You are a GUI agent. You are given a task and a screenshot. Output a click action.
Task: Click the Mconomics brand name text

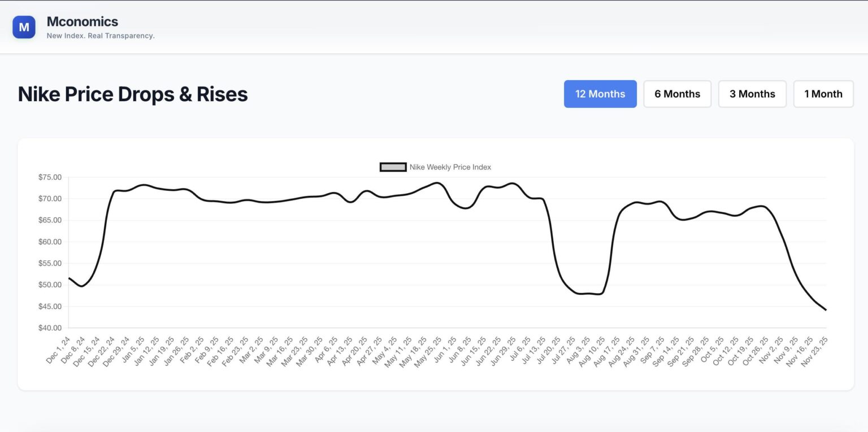[x=83, y=21]
